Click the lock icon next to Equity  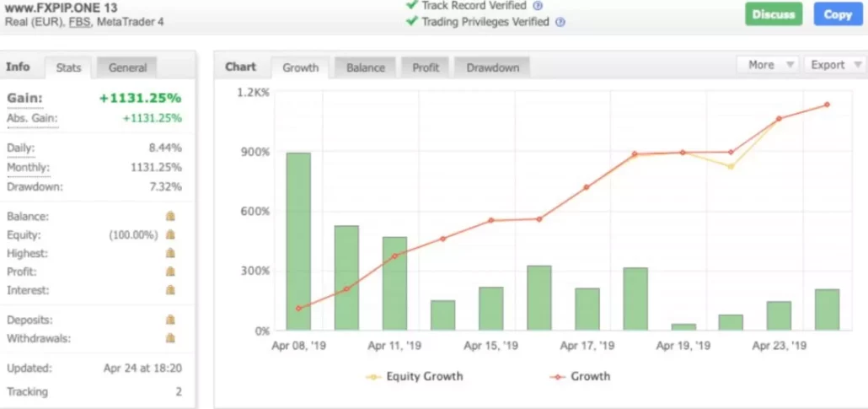click(x=170, y=235)
